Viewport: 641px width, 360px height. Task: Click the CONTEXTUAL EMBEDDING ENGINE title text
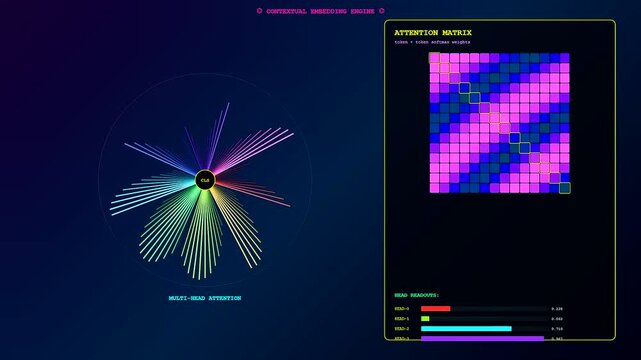coord(320,11)
